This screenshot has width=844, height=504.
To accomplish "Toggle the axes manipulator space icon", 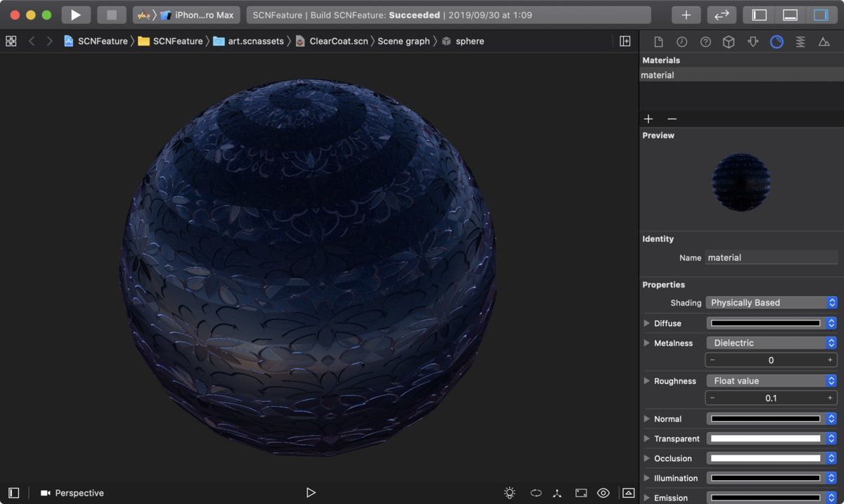I will coord(558,493).
